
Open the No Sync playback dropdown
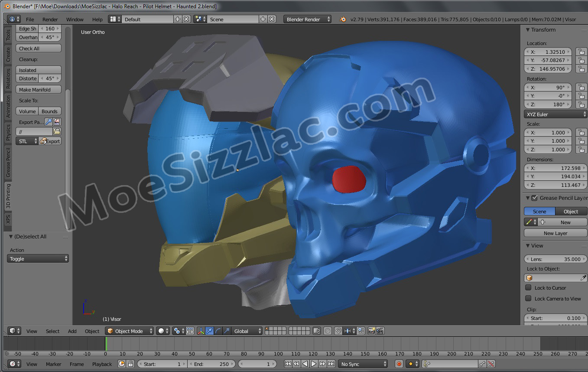[363, 364]
